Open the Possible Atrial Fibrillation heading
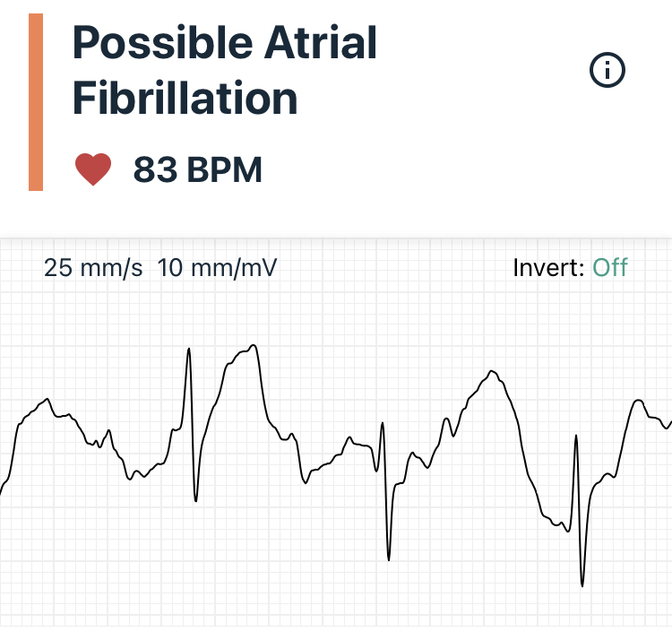Viewport: 672px width, 640px height. coord(224,70)
